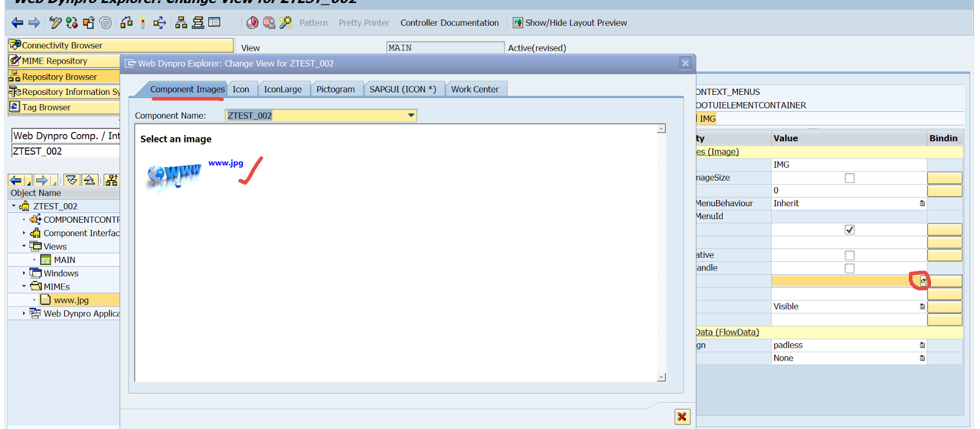Collapse the Views tree node
980x429 pixels.
click(x=24, y=246)
